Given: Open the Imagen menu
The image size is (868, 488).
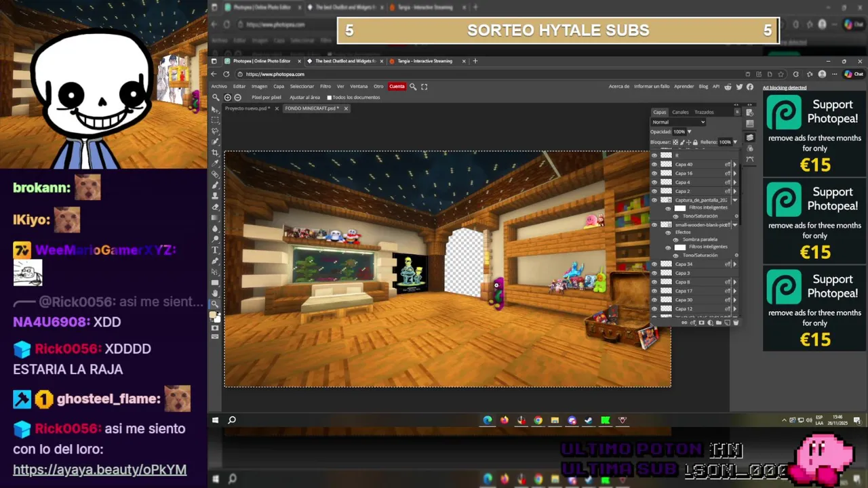Looking at the screenshot, I should tap(259, 86).
